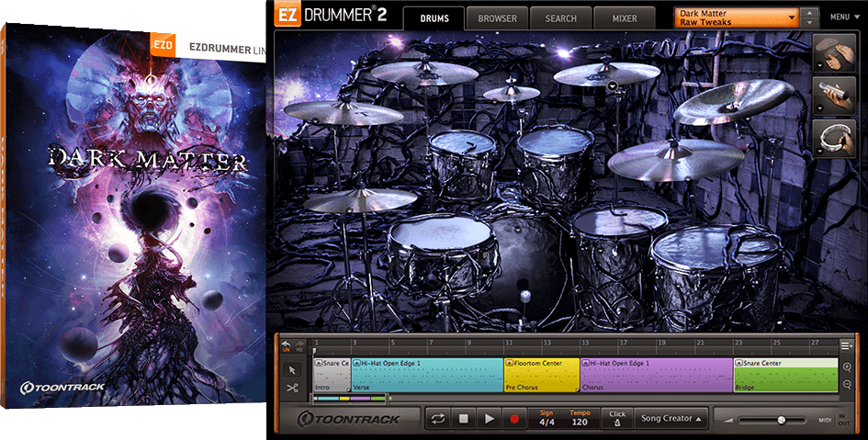868x440 pixels.
Task: Click the far-left crash cymbal
Action: click(344, 112)
